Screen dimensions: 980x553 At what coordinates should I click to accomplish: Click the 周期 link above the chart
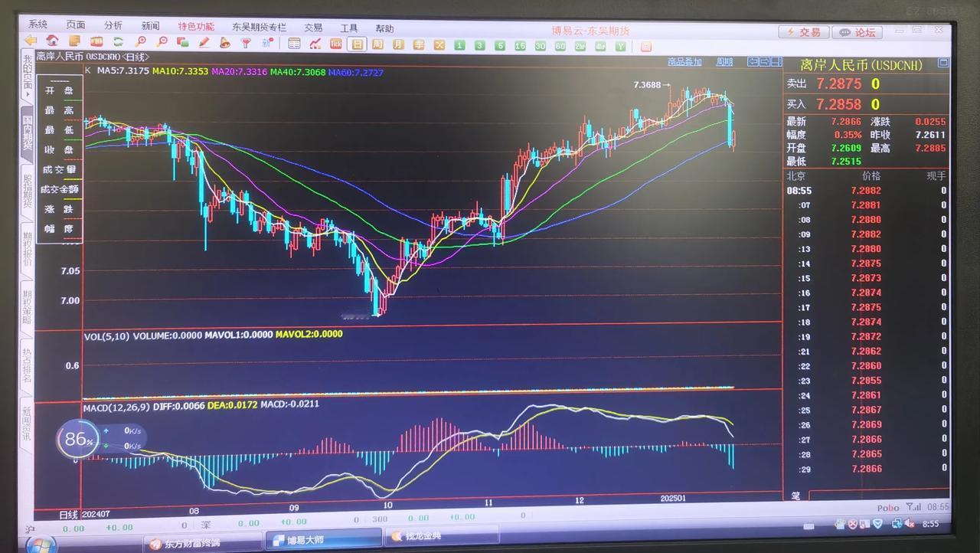[x=724, y=62]
